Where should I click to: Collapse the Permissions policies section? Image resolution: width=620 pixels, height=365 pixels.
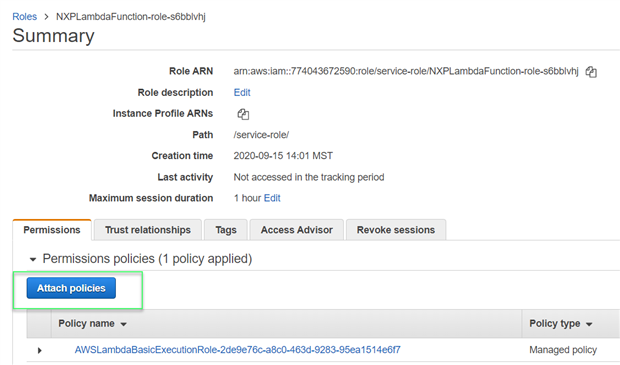(x=33, y=259)
